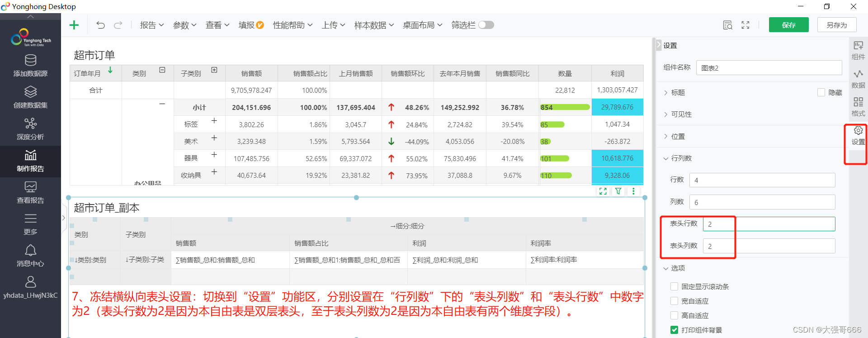Open user profile yhdata_LHwjN3kC
Image resolution: width=868 pixels, height=338 pixels.
point(30,288)
